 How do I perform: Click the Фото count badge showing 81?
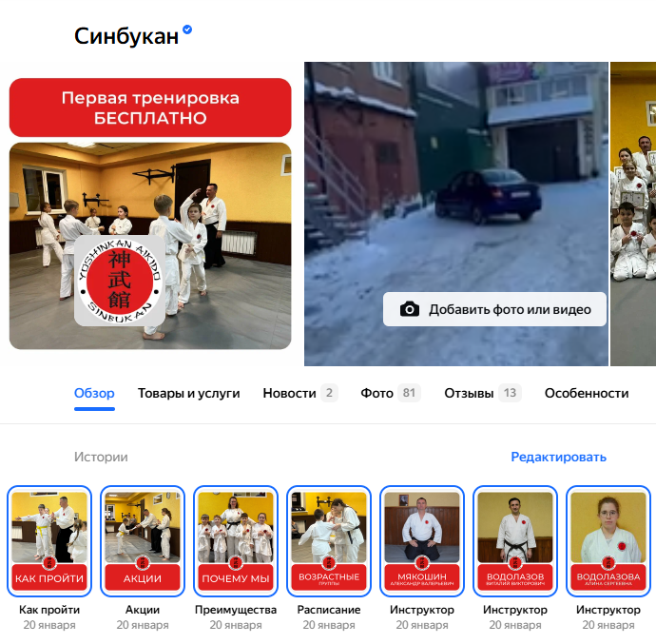[409, 393]
